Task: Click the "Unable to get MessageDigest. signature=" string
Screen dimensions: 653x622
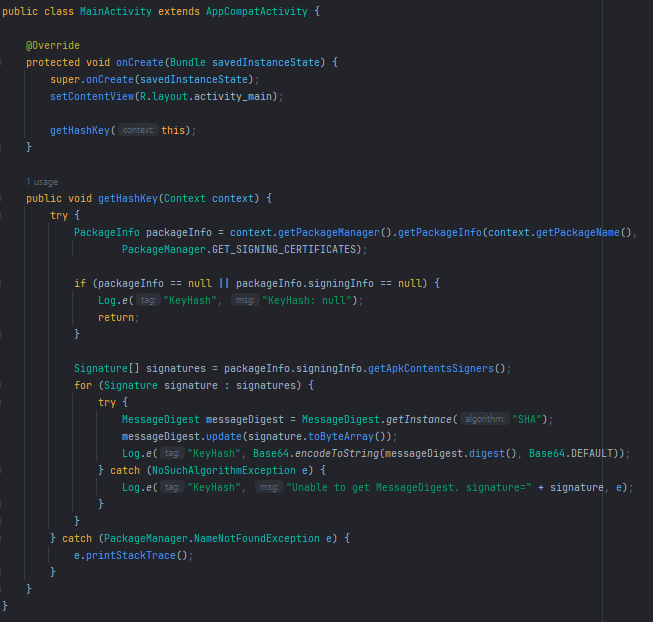Action: point(409,487)
